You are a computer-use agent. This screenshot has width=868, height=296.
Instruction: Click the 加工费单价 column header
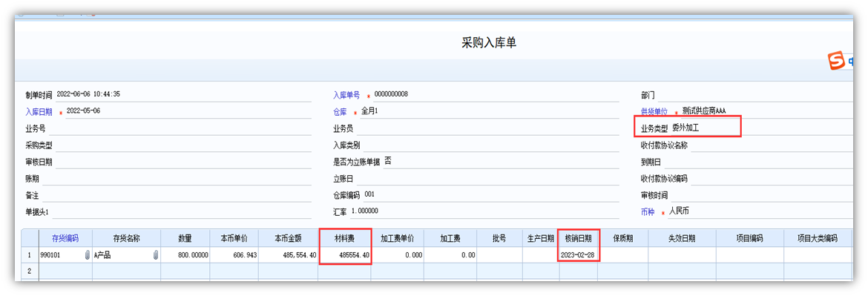point(398,238)
